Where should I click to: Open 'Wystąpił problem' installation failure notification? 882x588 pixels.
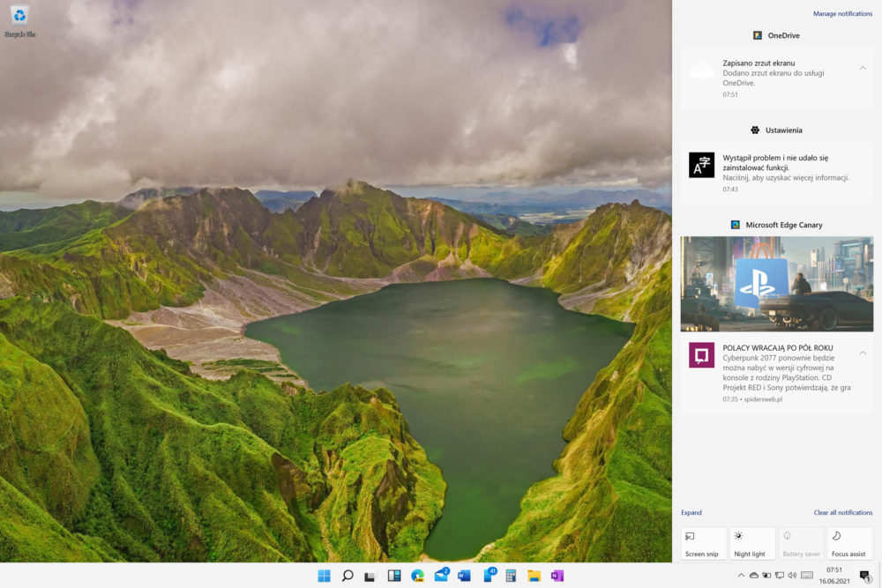(777, 173)
